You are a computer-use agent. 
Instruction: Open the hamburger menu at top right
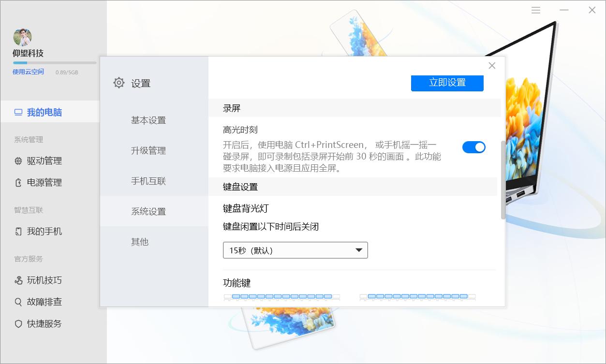[x=535, y=10]
